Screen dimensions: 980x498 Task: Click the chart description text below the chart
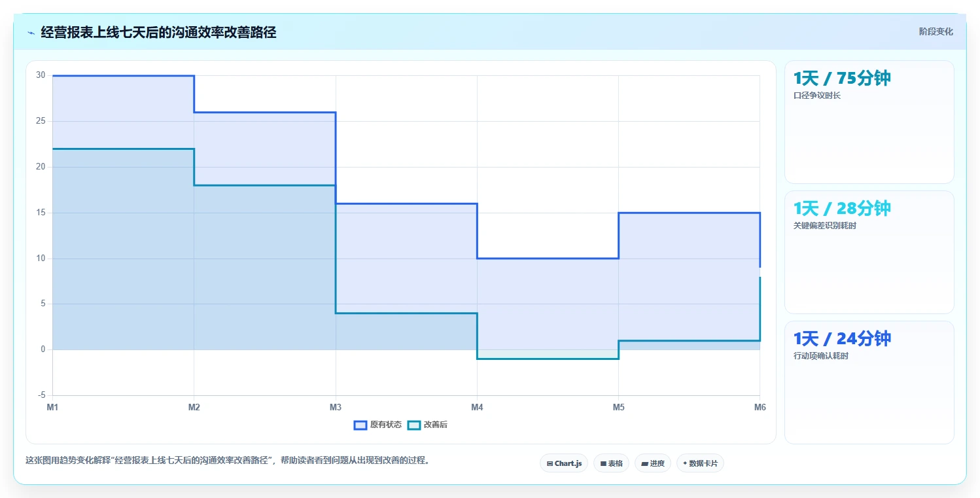coord(228,460)
